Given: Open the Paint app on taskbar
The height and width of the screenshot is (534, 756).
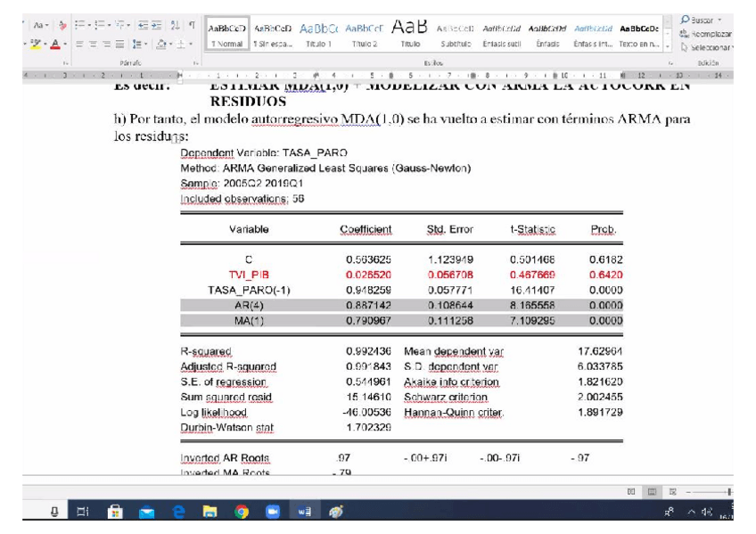Looking at the screenshot, I should pyautogui.click(x=335, y=512).
